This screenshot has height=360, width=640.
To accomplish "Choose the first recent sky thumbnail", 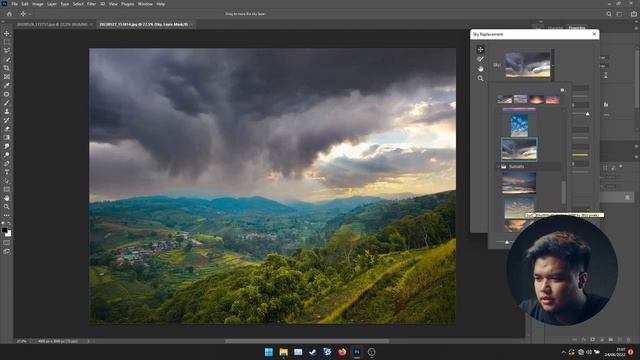I will [x=504, y=99].
